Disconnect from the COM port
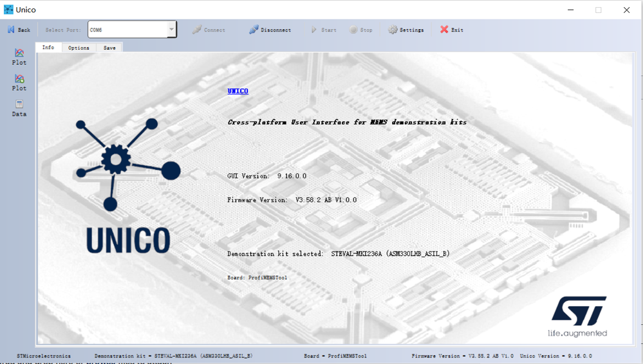The image size is (643, 364). click(270, 30)
